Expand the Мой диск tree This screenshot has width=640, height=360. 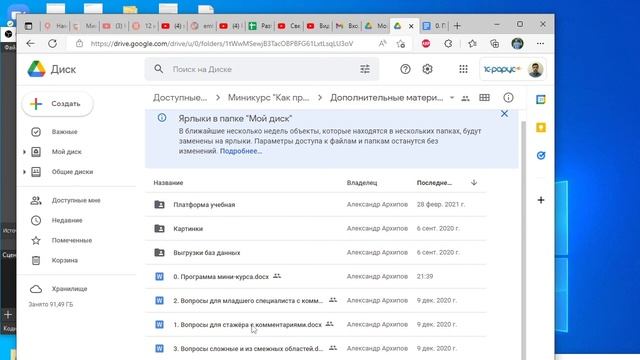pos(24,152)
